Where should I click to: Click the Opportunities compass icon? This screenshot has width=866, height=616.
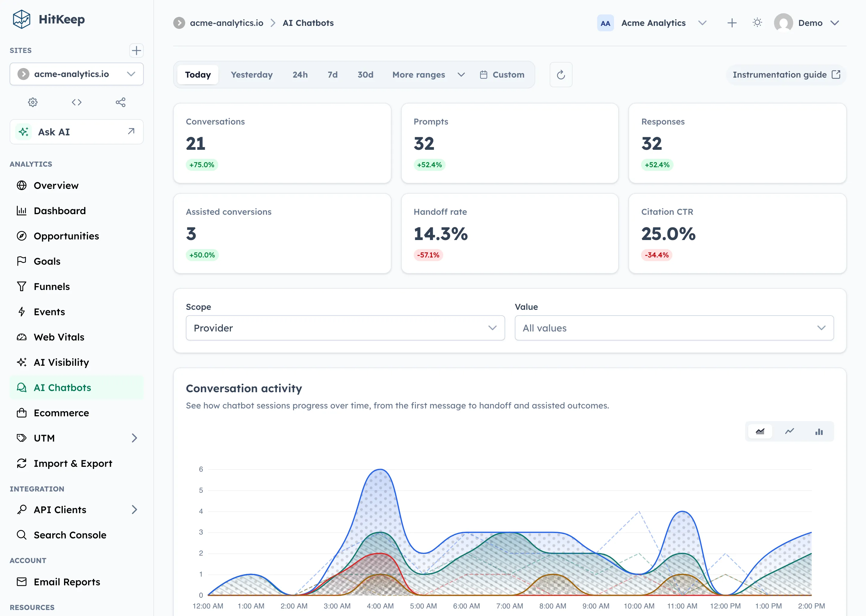22,236
